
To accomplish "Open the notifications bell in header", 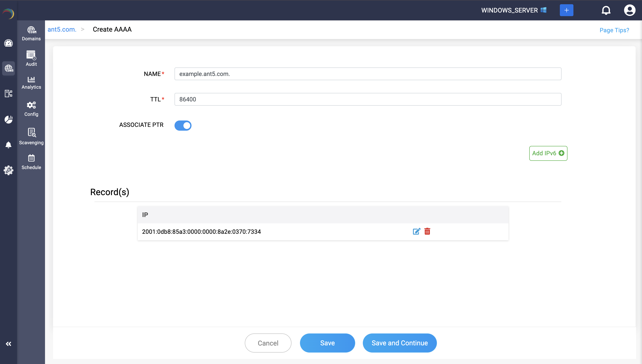I will (606, 10).
